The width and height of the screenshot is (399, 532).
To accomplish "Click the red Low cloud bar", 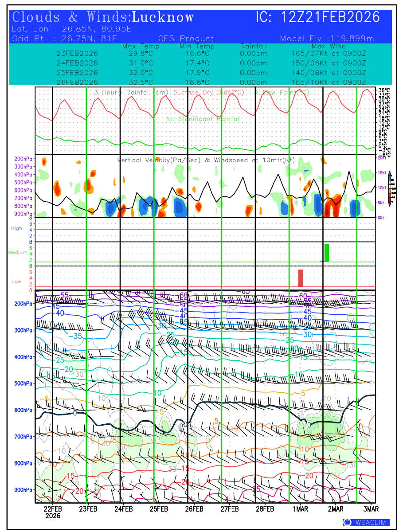I will [x=301, y=278].
